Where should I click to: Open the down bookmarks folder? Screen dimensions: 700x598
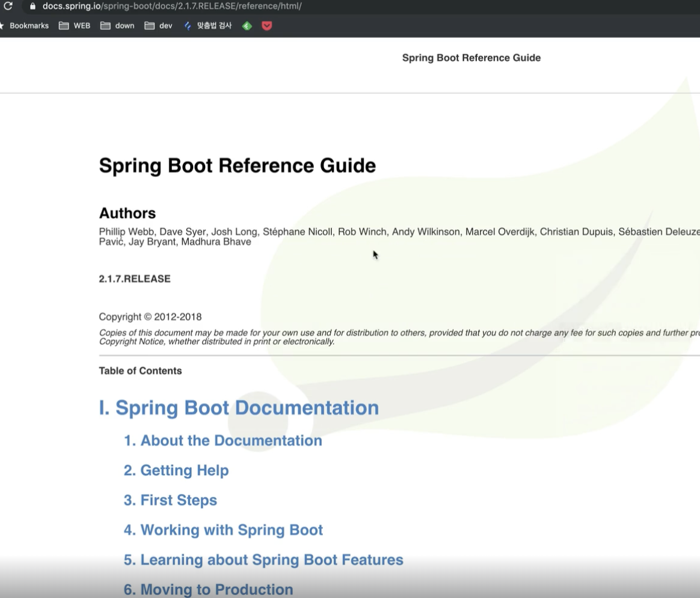[117, 26]
